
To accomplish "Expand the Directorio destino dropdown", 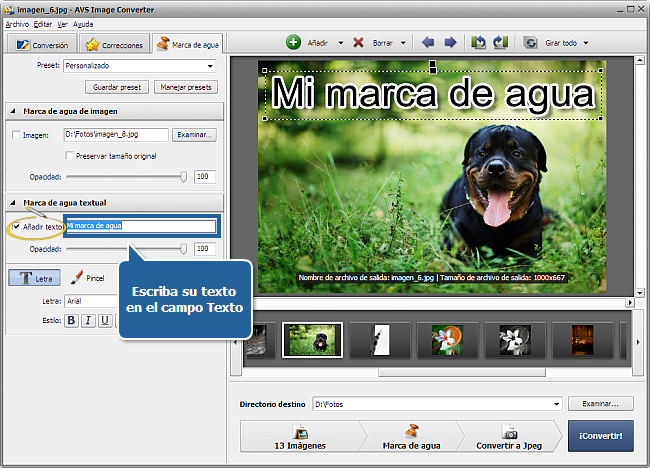I will coord(555,404).
